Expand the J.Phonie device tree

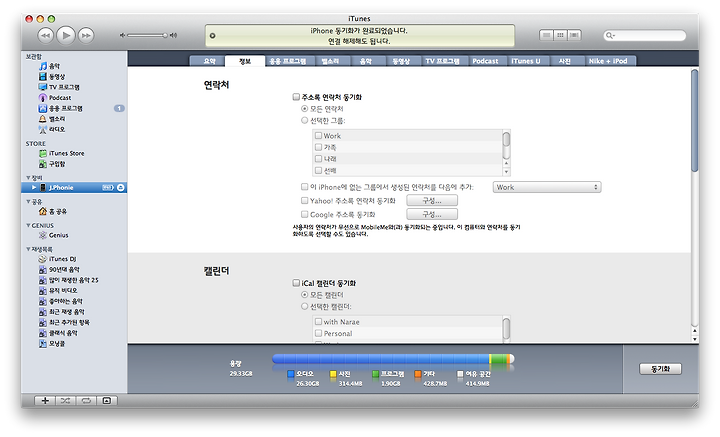click(x=34, y=187)
